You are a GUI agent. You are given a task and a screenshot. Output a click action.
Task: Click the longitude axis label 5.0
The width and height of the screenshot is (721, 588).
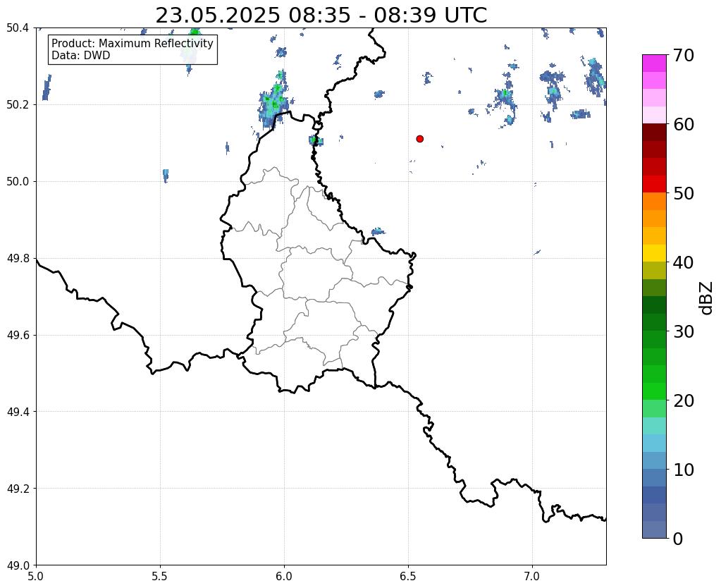point(36,576)
